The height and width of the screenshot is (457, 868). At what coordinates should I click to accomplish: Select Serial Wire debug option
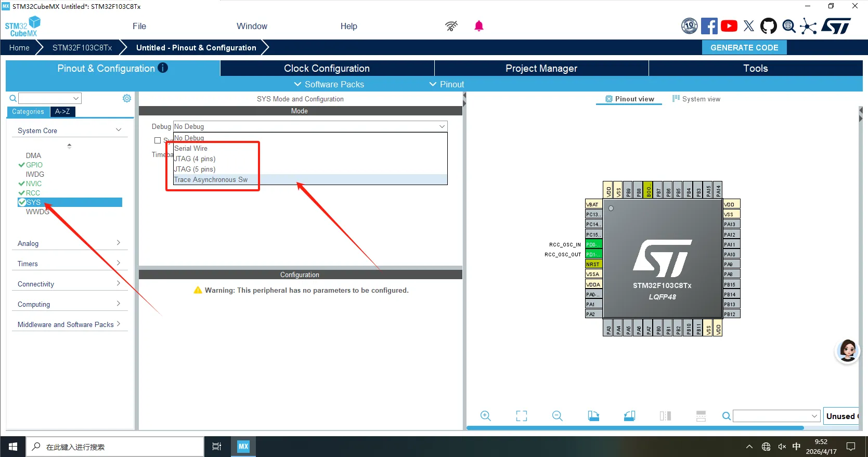pyautogui.click(x=191, y=148)
